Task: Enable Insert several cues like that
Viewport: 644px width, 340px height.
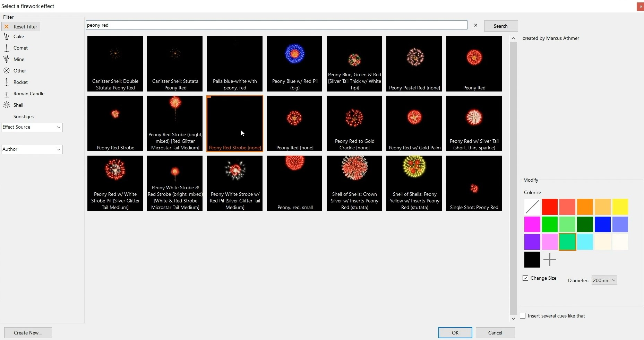Action: pyautogui.click(x=523, y=316)
